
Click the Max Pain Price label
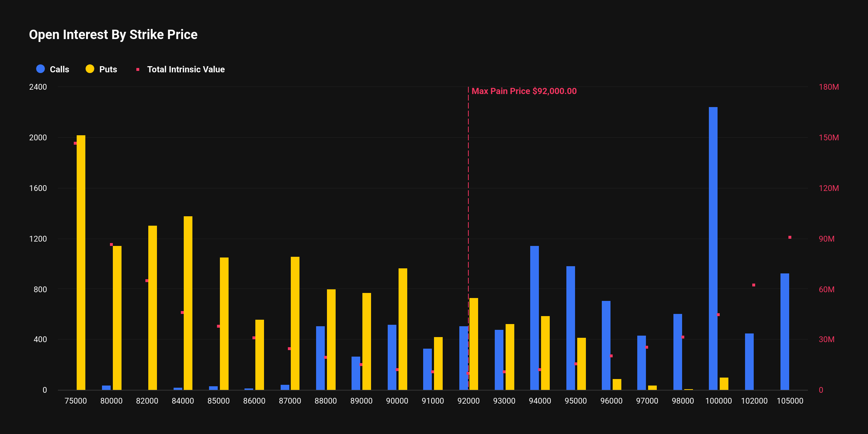(524, 91)
